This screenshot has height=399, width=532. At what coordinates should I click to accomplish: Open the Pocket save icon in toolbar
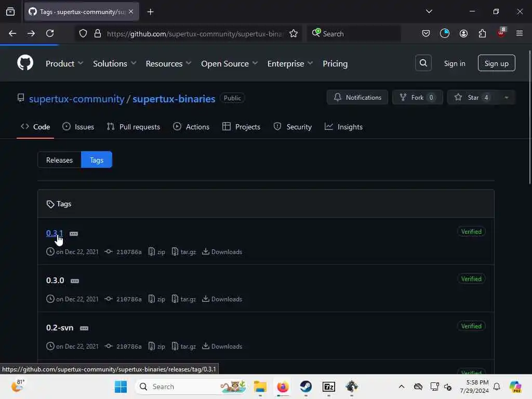click(426, 33)
